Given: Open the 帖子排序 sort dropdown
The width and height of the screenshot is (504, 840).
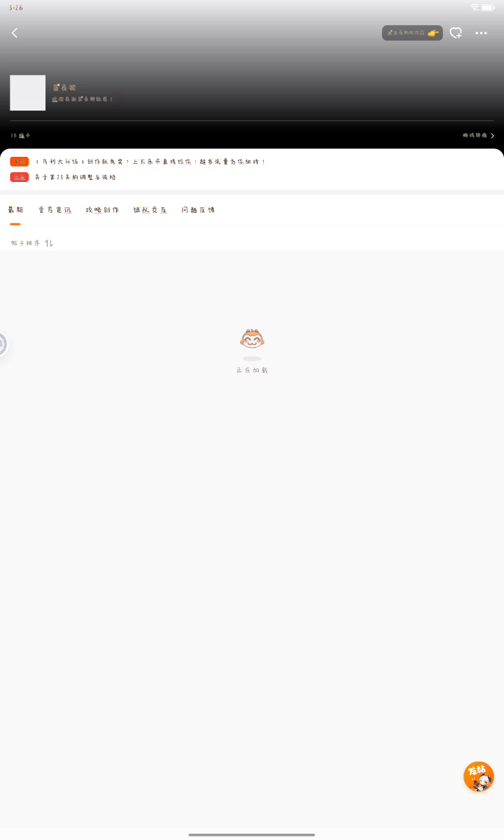Looking at the screenshot, I should click(x=32, y=243).
